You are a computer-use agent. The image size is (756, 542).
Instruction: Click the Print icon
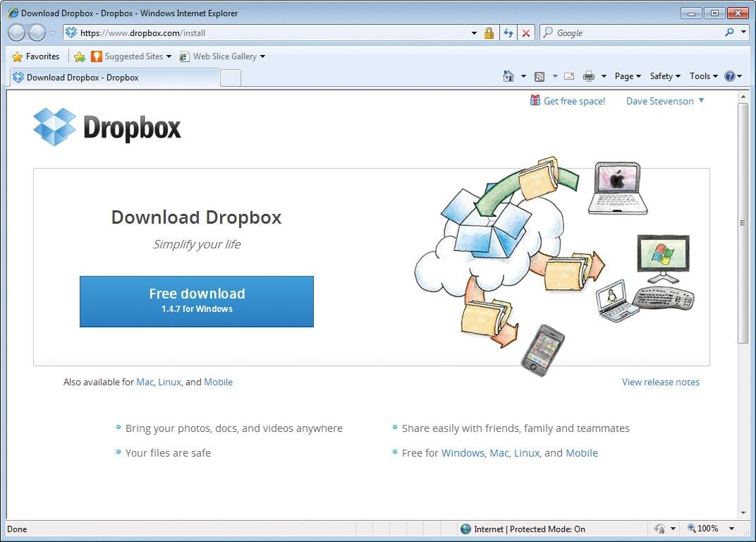[587, 76]
